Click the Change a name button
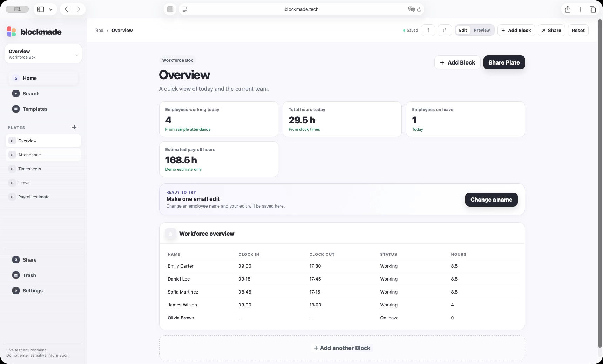The height and width of the screenshot is (364, 603). 491,200
